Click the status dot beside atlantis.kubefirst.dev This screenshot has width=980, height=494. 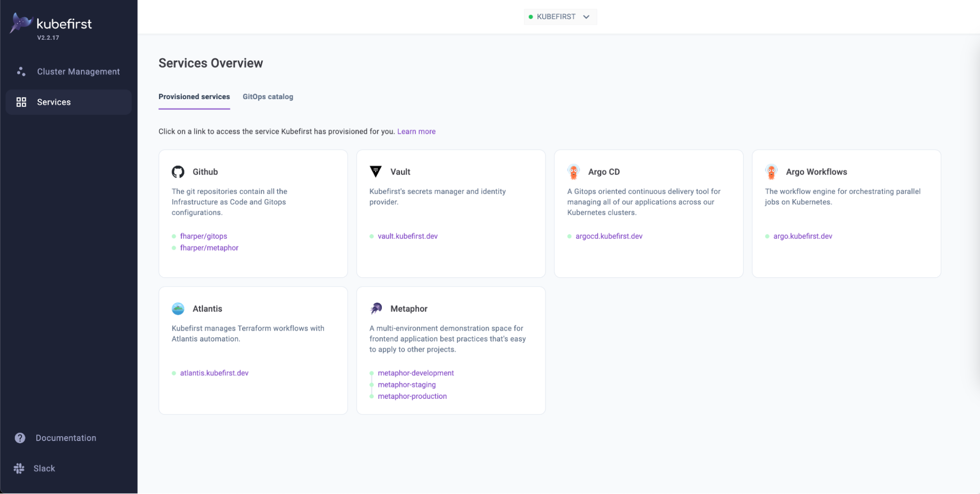pyautogui.click(x=174, y=373)
